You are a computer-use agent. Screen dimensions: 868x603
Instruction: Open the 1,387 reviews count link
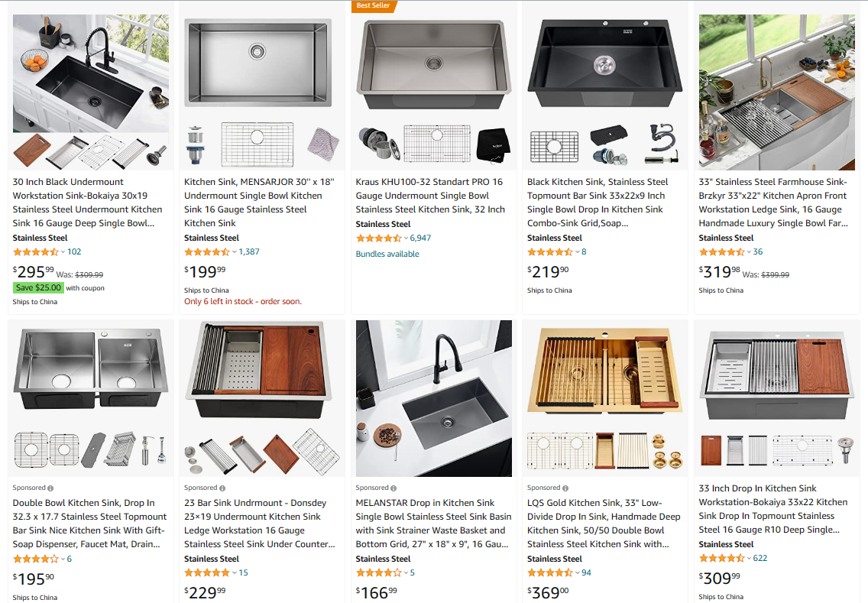pos(249,252)
